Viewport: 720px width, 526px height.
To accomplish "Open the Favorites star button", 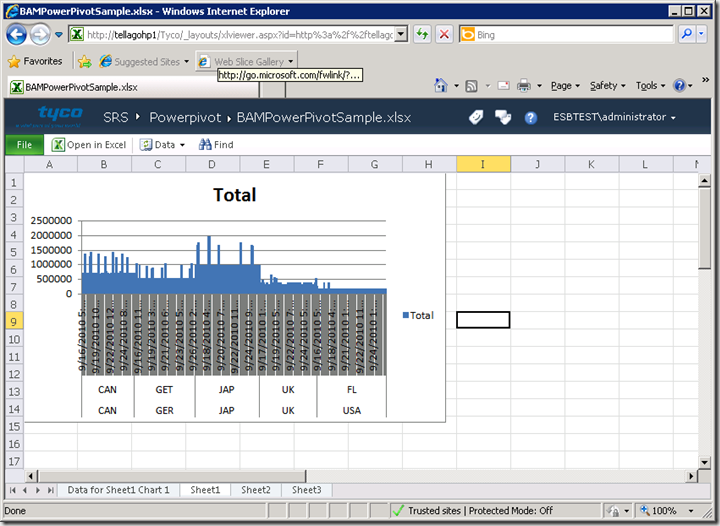I will pyautogui.click(x=35, y=61).
